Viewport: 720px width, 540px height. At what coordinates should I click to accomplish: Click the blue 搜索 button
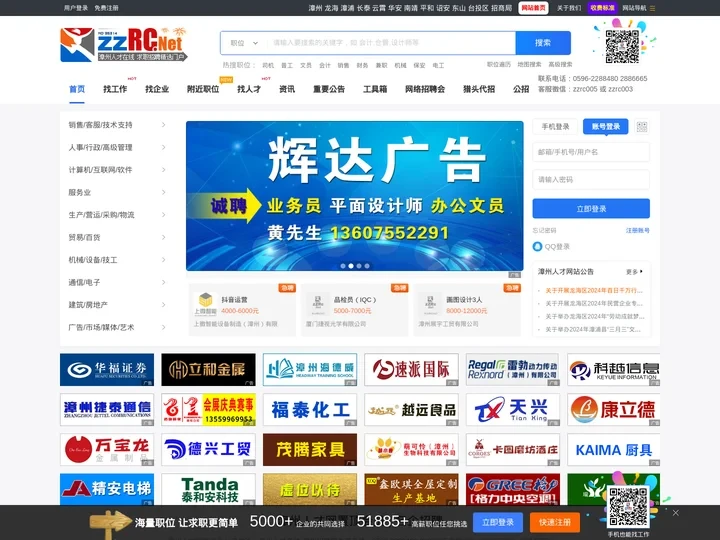[543, 43]
